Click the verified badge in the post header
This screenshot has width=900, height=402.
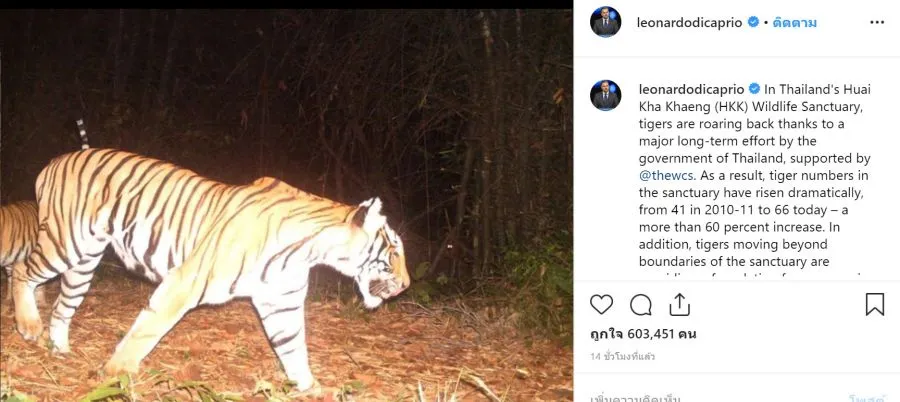pos(753,22)
